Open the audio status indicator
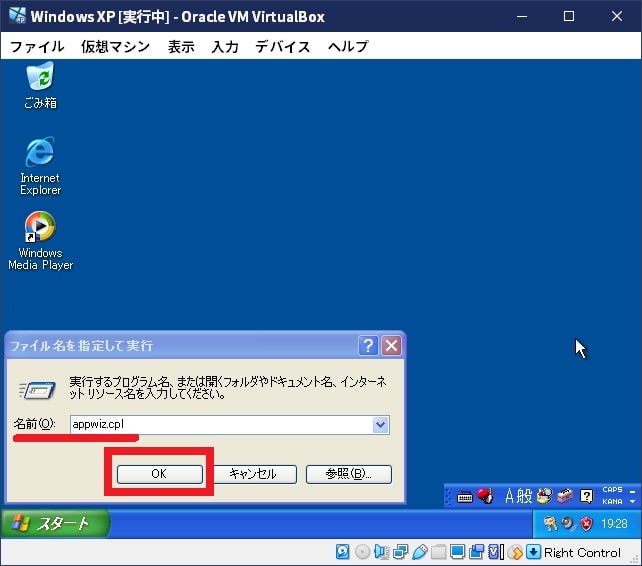Viewport: 642px width, 566px height. (x=381, y=552)
